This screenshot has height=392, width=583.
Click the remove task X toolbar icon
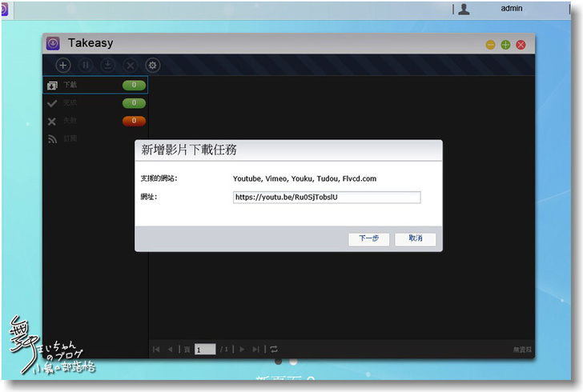pyautogui.click(x=130, y=66)
